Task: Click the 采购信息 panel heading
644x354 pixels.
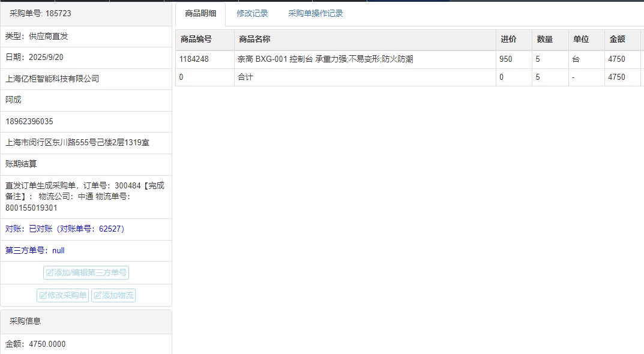Action: coord(25,321)
